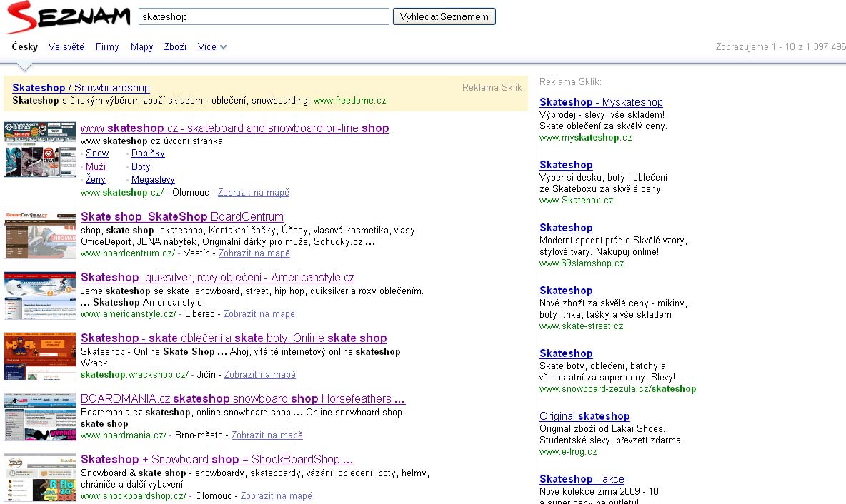Open the www.boardmania.cz/ result URL

124,435
